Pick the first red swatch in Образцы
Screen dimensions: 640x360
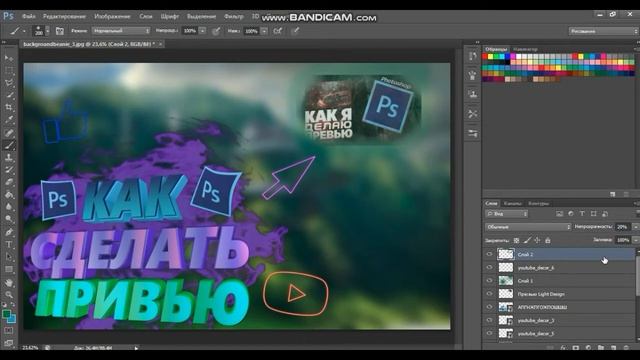485,57
